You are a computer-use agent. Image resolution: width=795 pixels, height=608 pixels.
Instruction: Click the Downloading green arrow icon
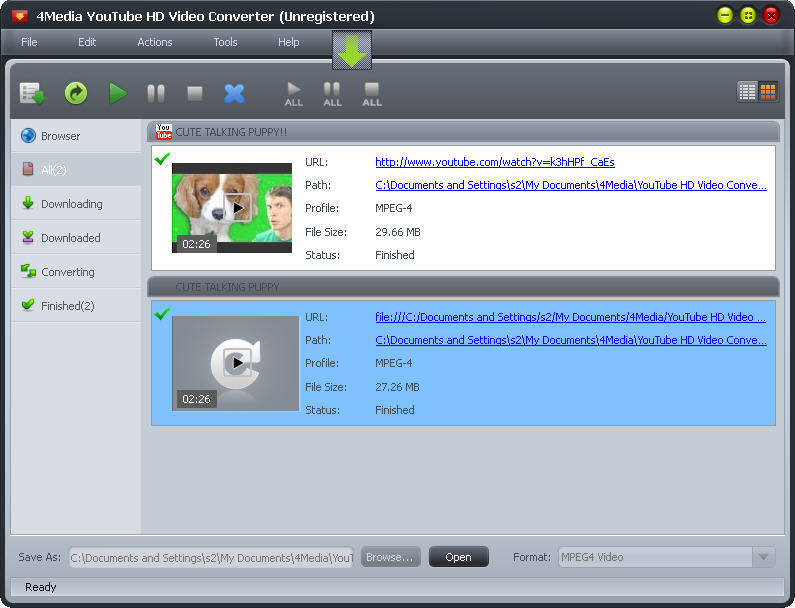(x=28, y=203)
